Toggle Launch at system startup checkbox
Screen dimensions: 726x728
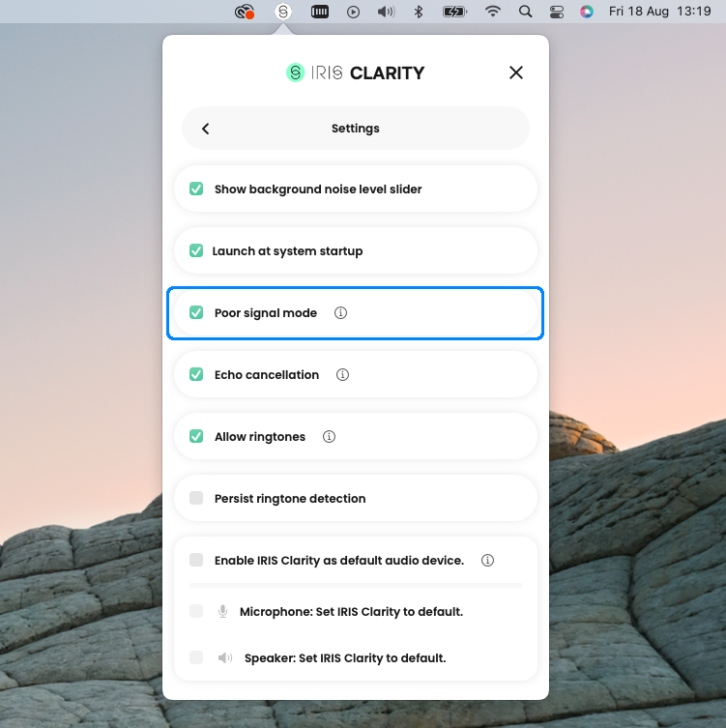[196, 251]
